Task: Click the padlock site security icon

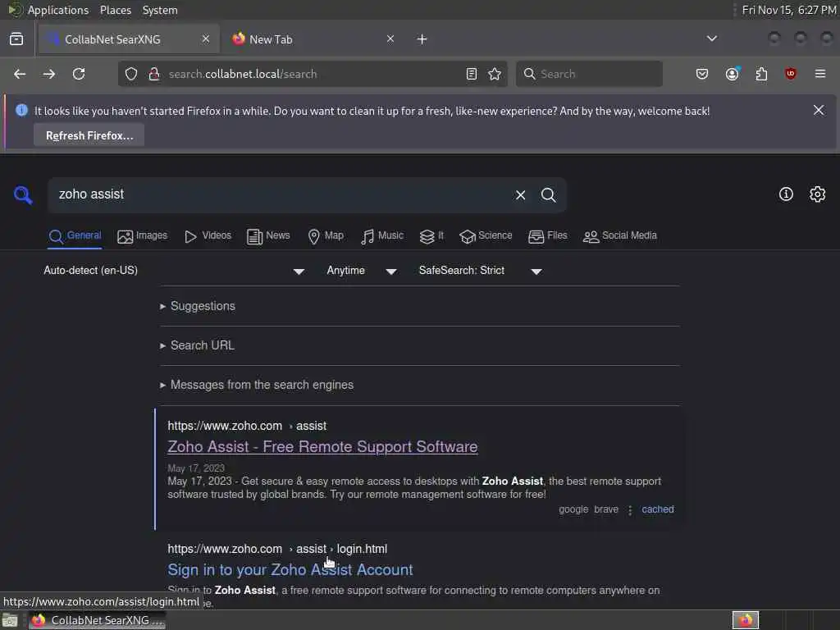Action: [x=154, y=74]
